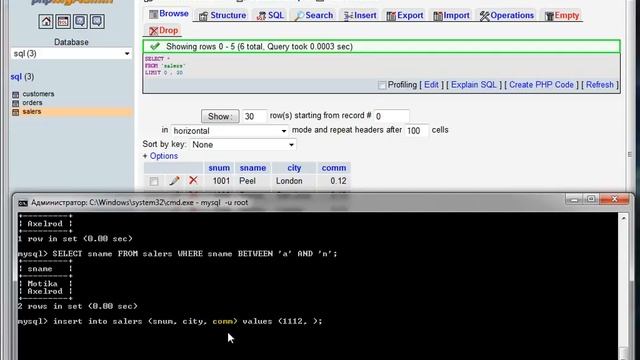Open the MySQL documentation icon
This screenshot has height=360, width=640.
(97, 21)
